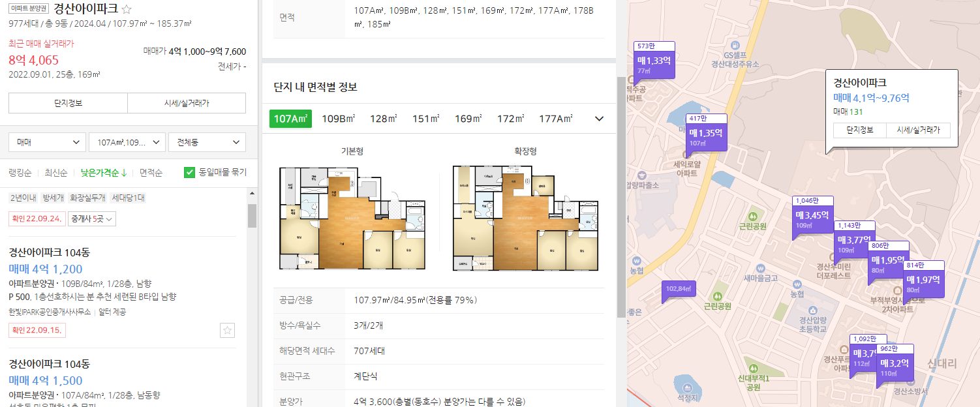The width and height of the screenshot is (980, 407).
Task: Click 한빛IPARK공인중개사사무소 agency name
Action: pos(50,312)
